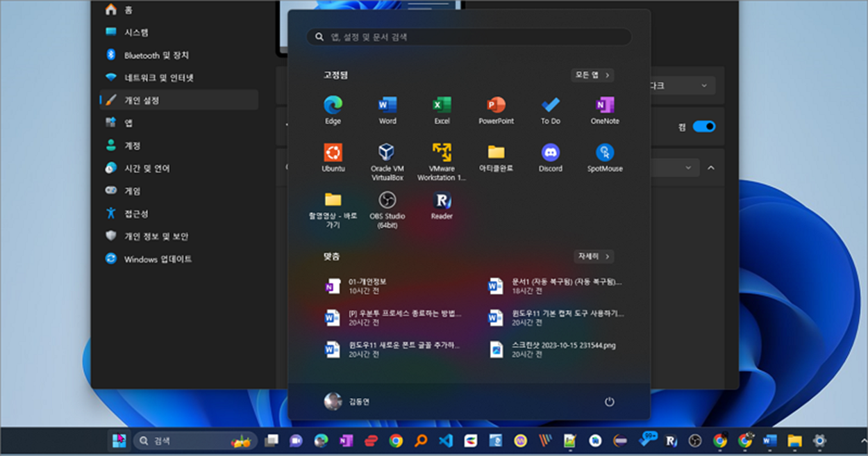Screen dimensions: 868x456
Task: Launch OBS Studio (64bit)
Action: [x=387, y=209]
